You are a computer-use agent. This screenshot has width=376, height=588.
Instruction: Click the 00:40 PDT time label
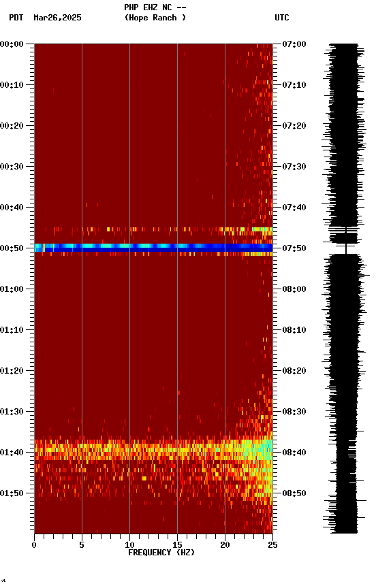click(x=12, y=208)
